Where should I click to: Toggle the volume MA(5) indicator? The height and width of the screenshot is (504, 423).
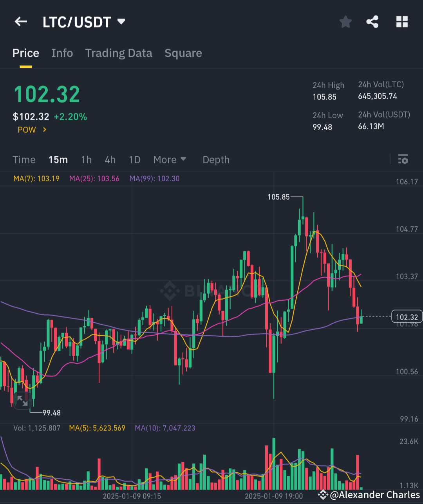[97, 428]
